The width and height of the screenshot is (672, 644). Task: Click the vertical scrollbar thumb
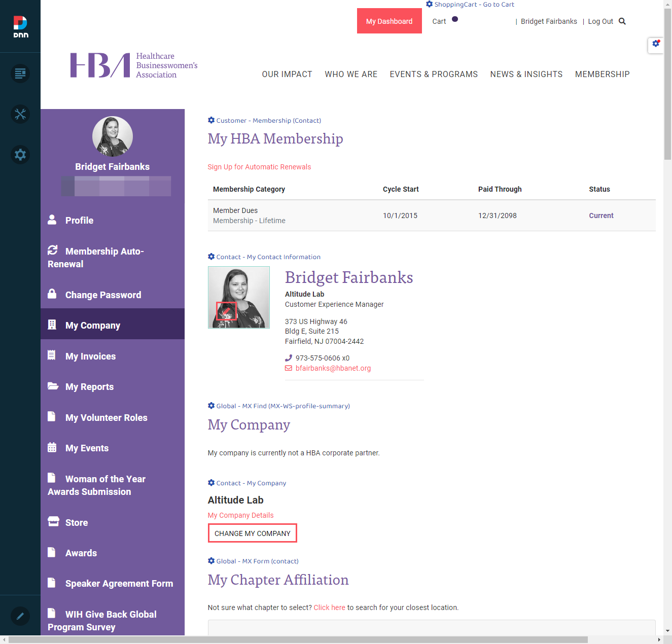pos(667,84)
